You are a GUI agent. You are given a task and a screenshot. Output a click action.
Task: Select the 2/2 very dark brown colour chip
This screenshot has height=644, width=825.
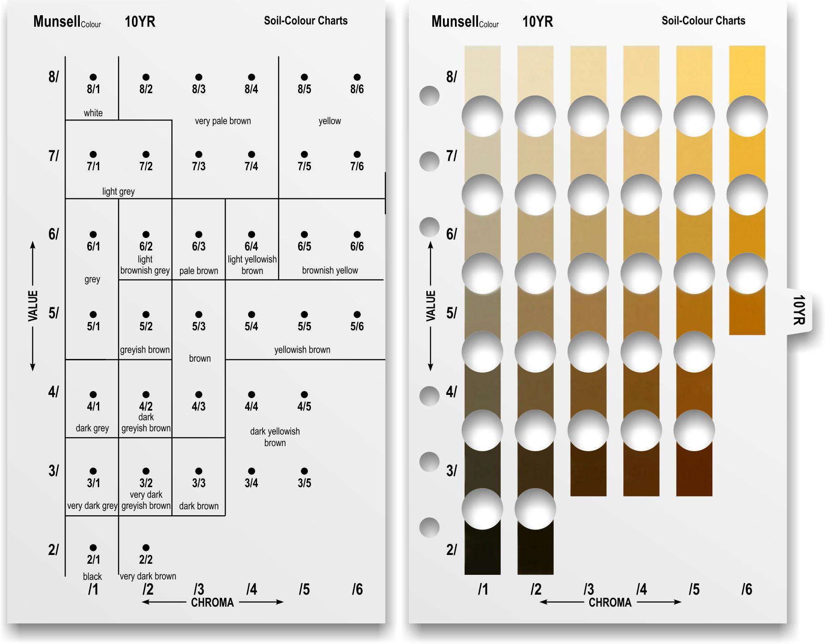536,550
